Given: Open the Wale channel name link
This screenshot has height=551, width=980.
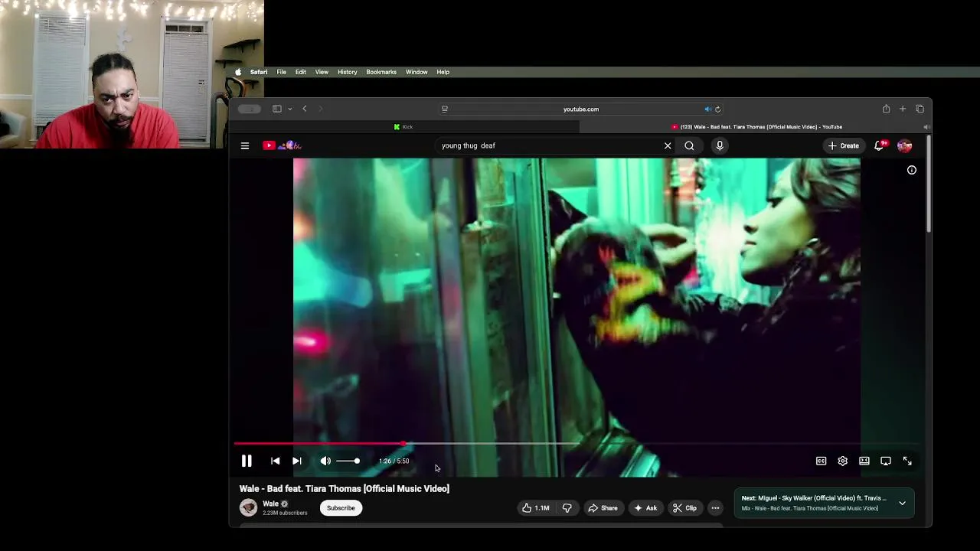Looking at the screenshot, I should pos(270,504).
